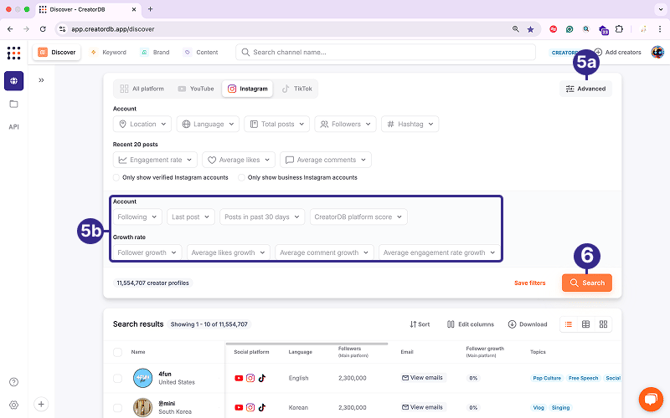Click View emails for 4fun
Screen dimensions: 670x418
click(x=422, y=378)
